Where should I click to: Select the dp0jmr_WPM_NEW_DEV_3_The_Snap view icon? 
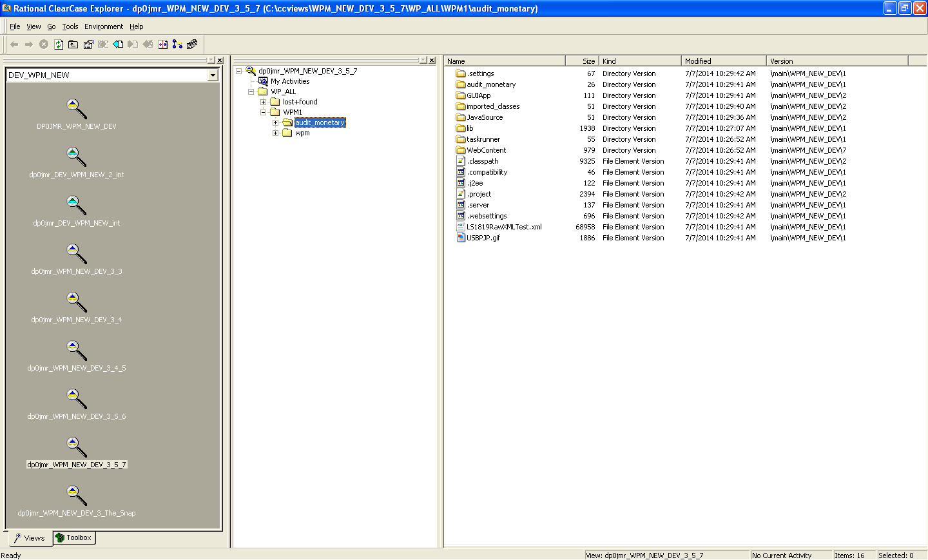click(x=76, y=495)
